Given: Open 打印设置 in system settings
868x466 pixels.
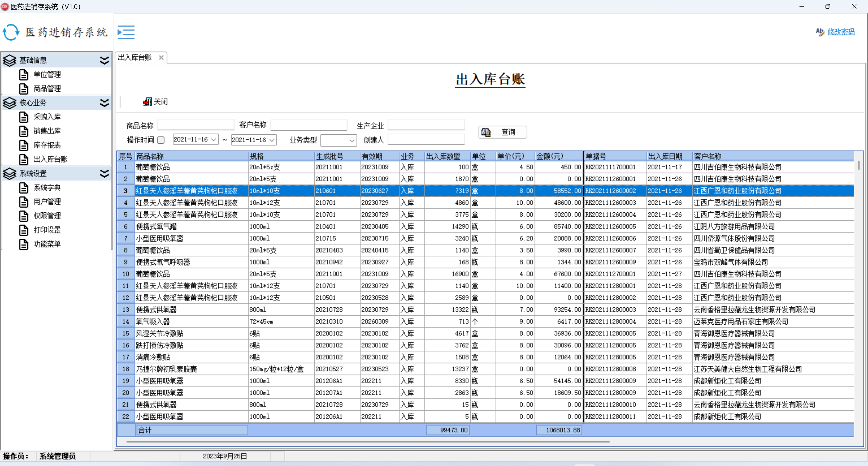Looking at the screenshot, I should coord(47,230).
